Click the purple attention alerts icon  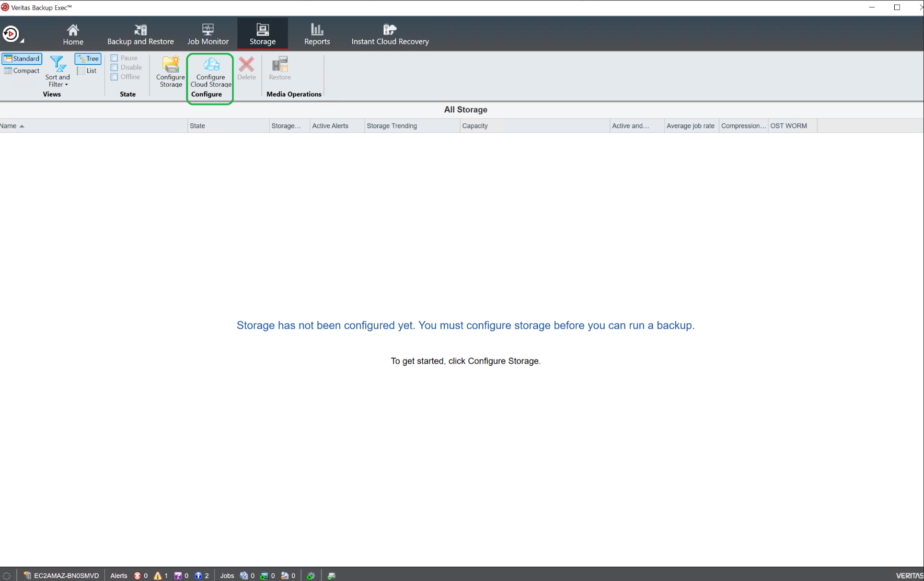(178, 576)
